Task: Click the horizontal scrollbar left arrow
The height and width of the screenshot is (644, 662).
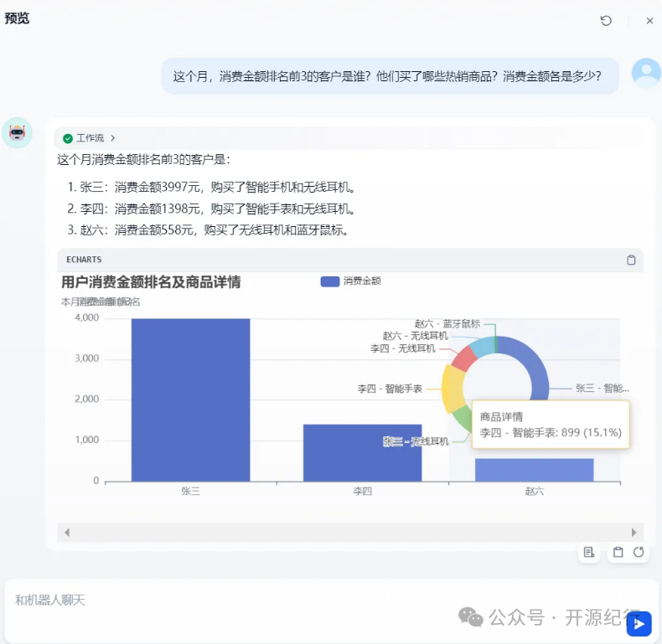Action: coord(67,533)
